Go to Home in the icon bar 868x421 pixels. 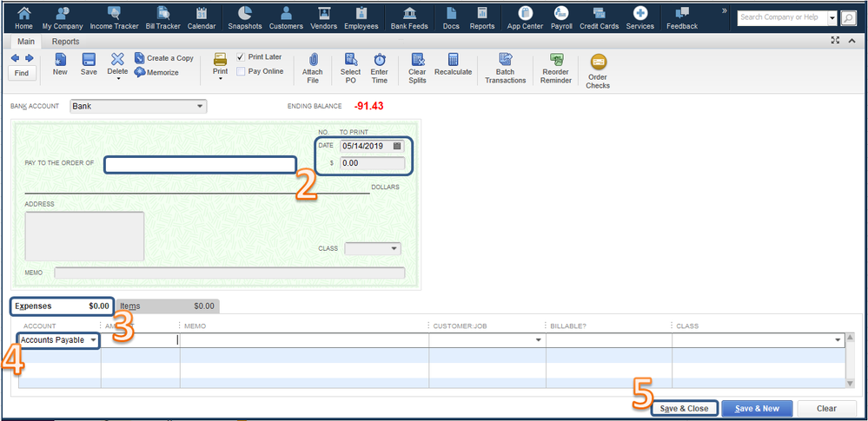point(23,17)
